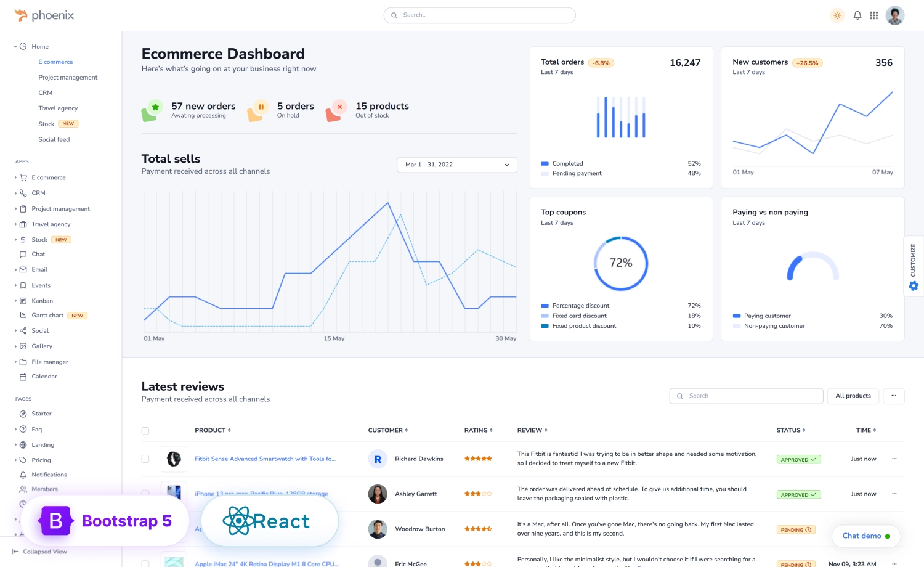The width and height of the screenshot is (924, 567).
Task: Click the Stock dollar icon
Action: 23,240
